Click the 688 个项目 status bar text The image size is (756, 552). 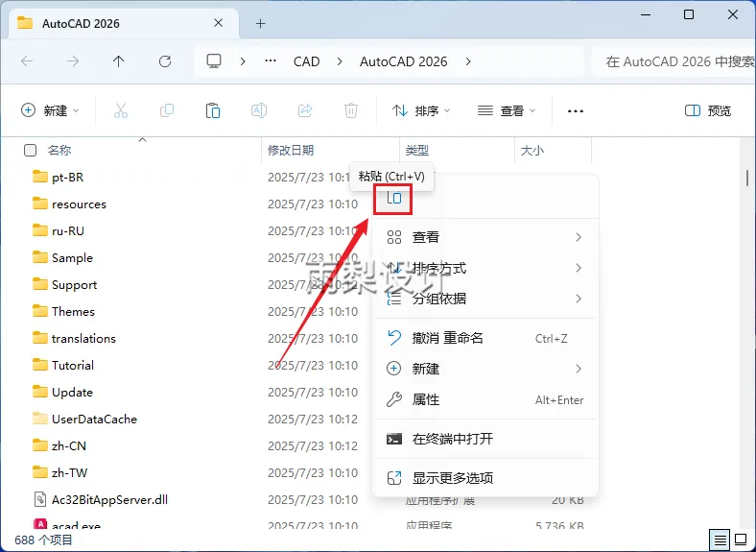pos(43,540)
